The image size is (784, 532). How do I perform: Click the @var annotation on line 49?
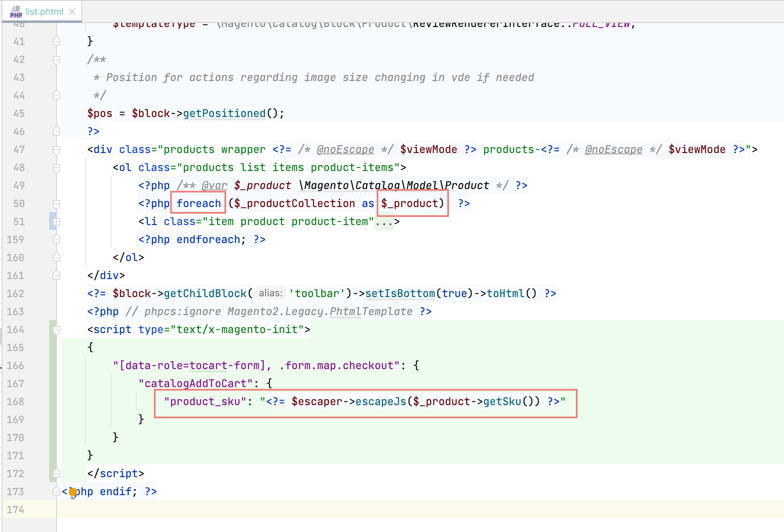click(214, 185)
